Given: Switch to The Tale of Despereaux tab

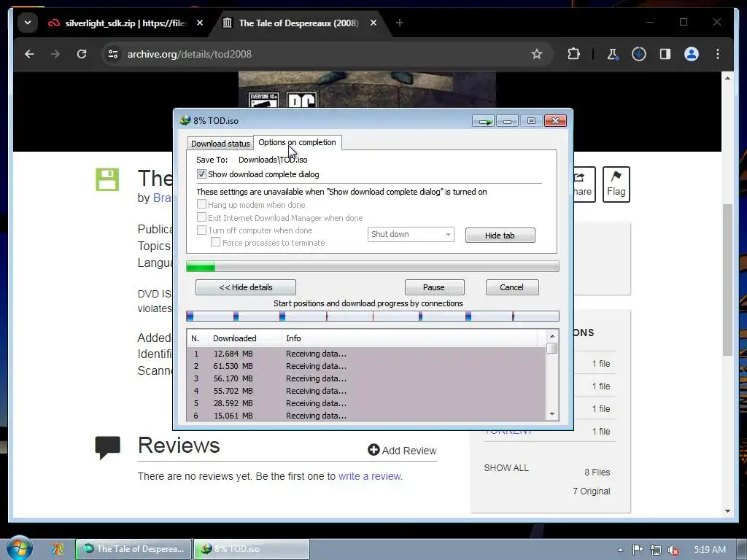Looking at the screenshot, I should tap(298, 23).
